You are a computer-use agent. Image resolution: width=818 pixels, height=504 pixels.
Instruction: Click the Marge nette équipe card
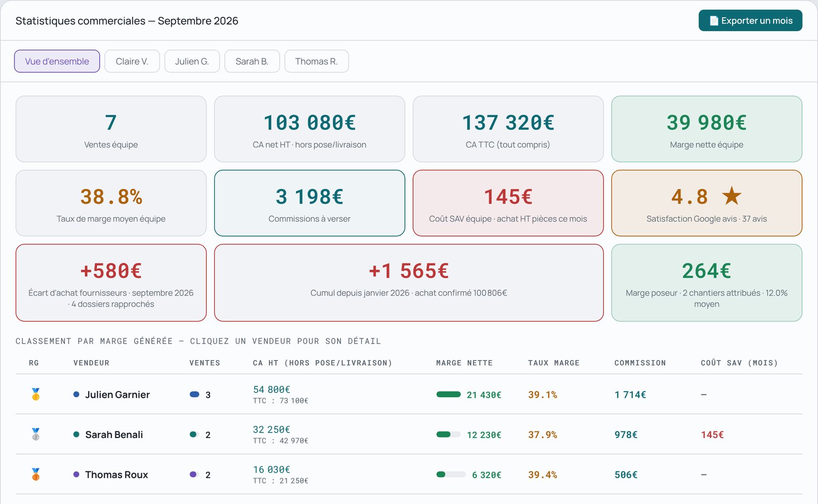click(707, 129)
